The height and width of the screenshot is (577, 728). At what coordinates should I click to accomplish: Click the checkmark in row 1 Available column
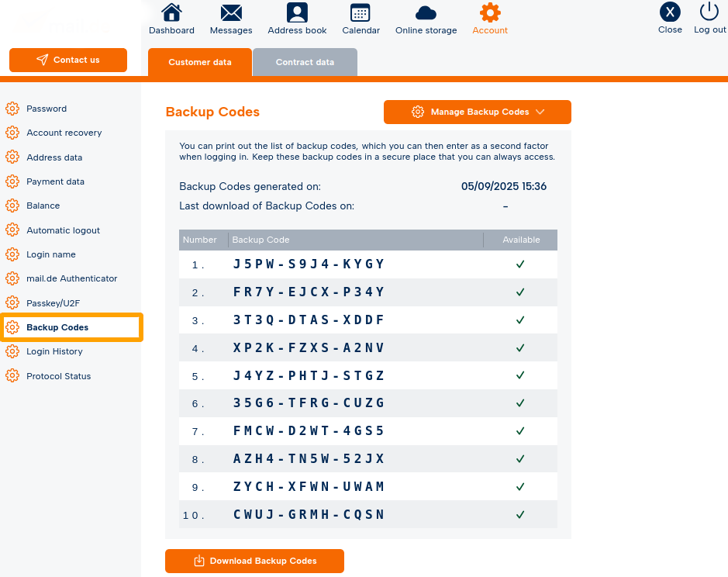(x=520, y=264)
